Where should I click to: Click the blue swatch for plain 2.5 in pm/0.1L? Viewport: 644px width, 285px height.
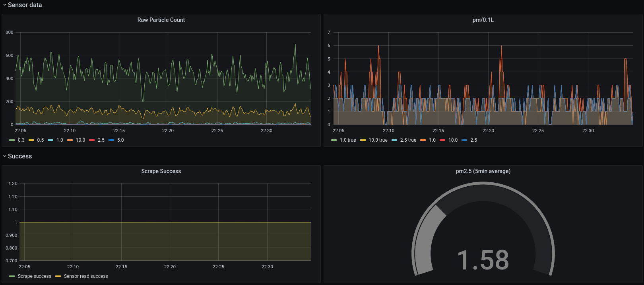464,140
